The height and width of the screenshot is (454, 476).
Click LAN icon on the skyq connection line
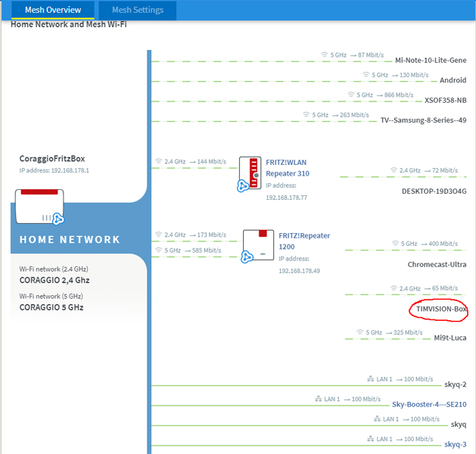pyautogui.click(x=377, y=418)
